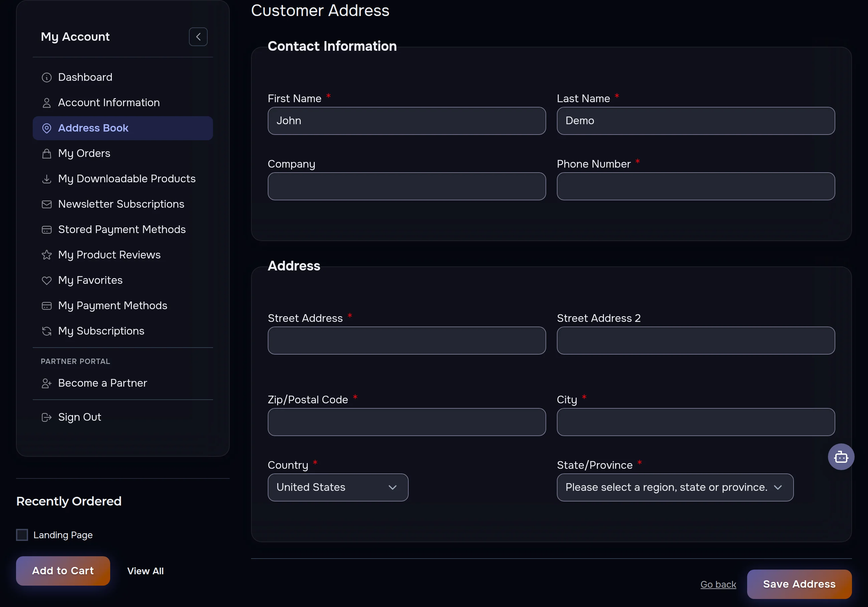The image size is (868, 607).
Task: Click the My Product Reviews star icon
Action: (x=46, y=255)
